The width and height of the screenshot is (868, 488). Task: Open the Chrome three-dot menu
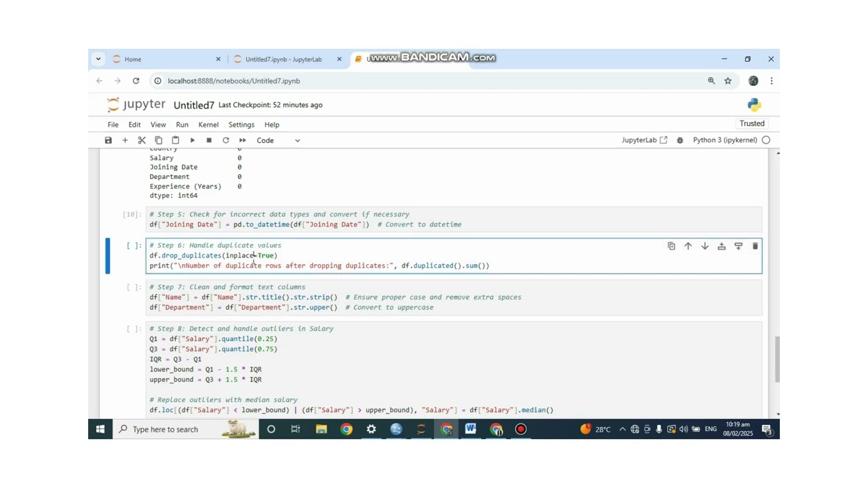(x=771, y=81)
